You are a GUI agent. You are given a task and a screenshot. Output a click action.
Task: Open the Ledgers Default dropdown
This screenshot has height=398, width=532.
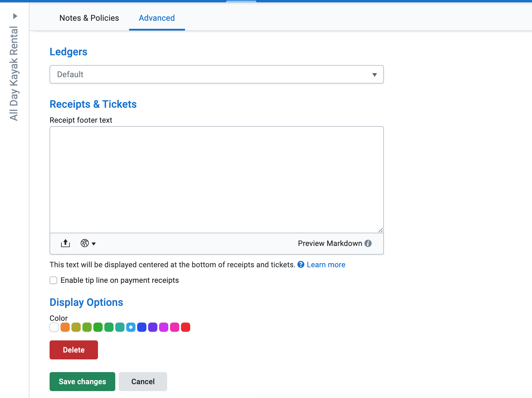(217, 74)
